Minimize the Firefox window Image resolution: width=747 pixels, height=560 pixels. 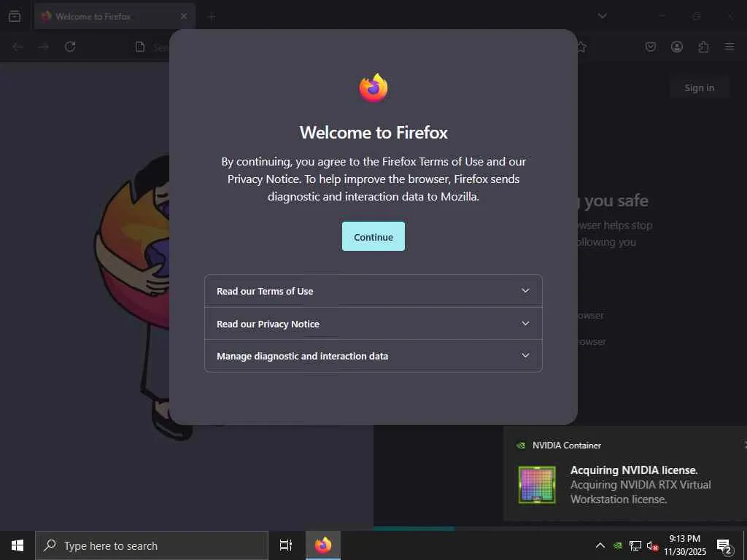(662, 16)
